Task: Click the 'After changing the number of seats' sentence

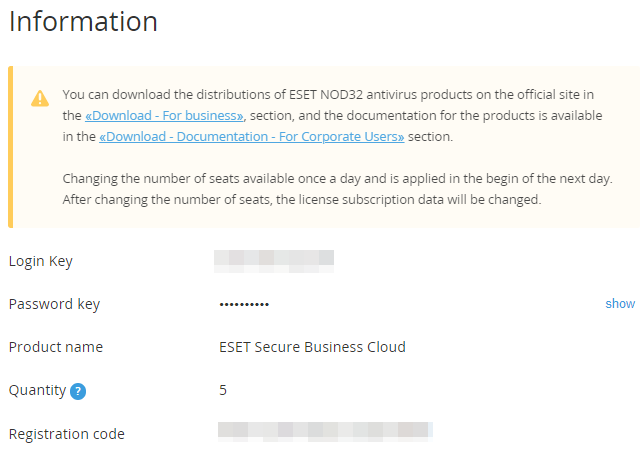Action: (x=302, y=200)
